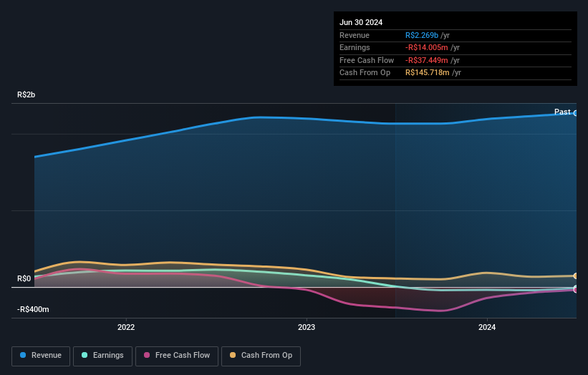Toggle the Free Cash Flow legend button
588x375 pixels.
(x=177, y=356)
